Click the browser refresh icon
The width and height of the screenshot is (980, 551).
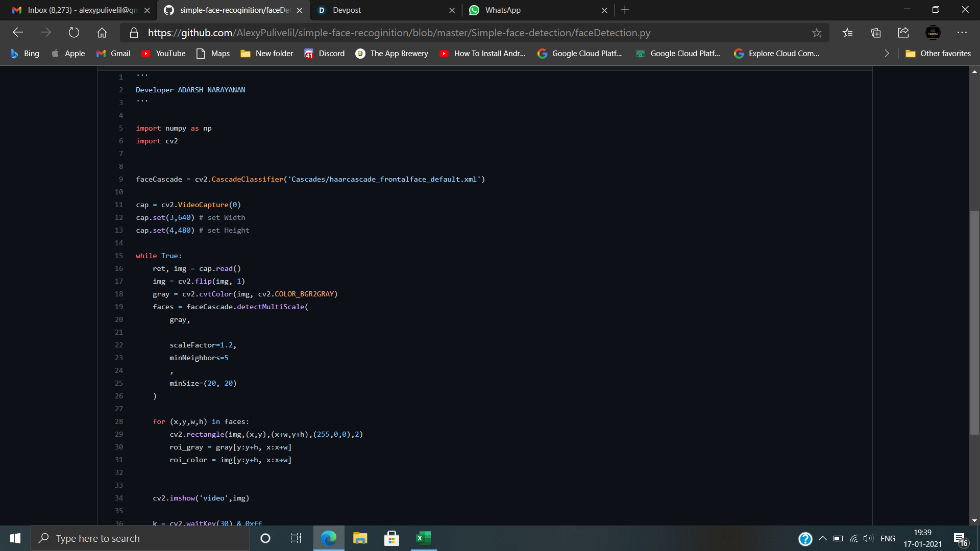click(x=74, y=33)
